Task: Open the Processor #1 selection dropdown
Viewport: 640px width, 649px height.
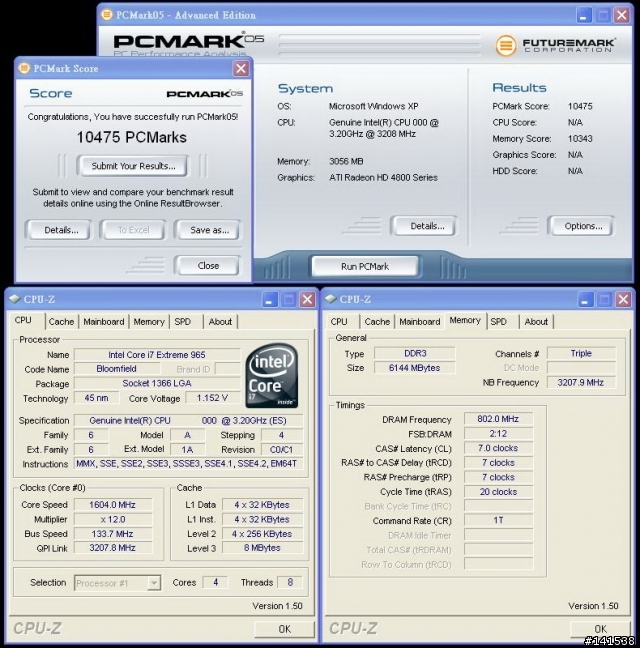Action: (154, 583)
